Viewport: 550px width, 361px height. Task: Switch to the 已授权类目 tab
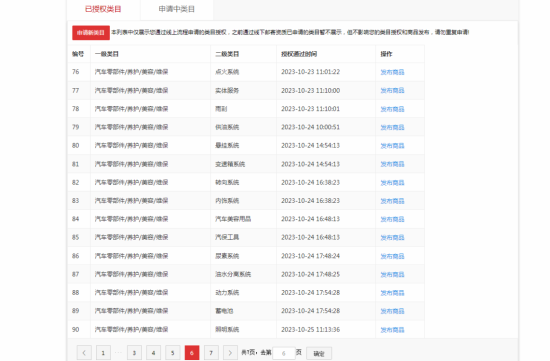click(103, 9)
